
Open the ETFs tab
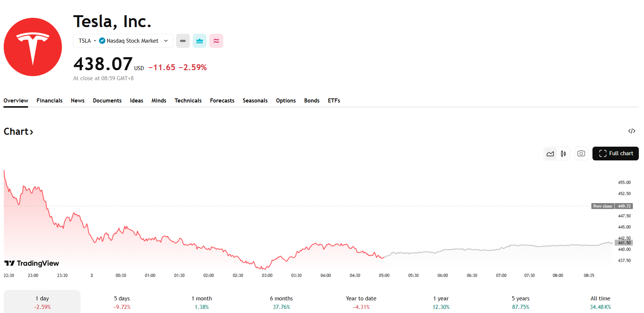334,101
